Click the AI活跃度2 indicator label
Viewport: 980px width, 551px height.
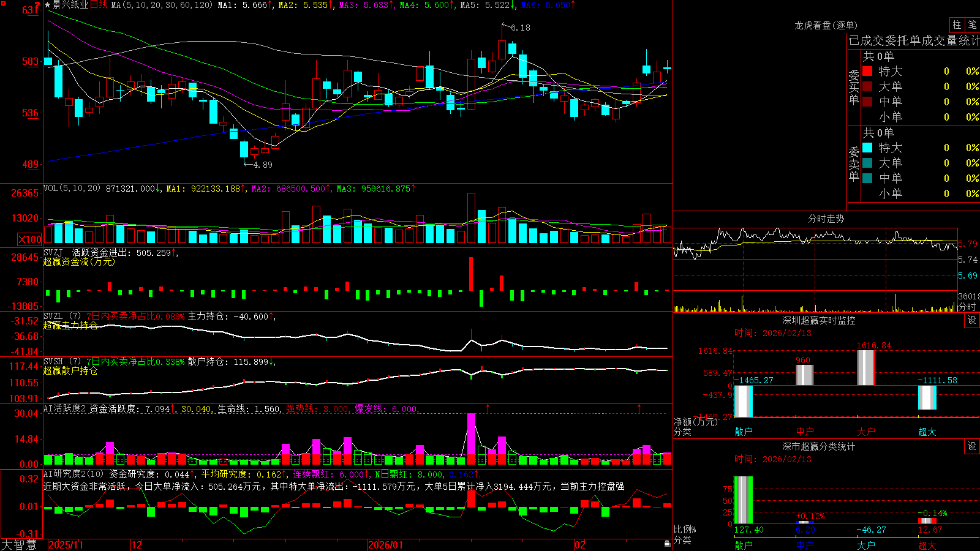(64, 408)
